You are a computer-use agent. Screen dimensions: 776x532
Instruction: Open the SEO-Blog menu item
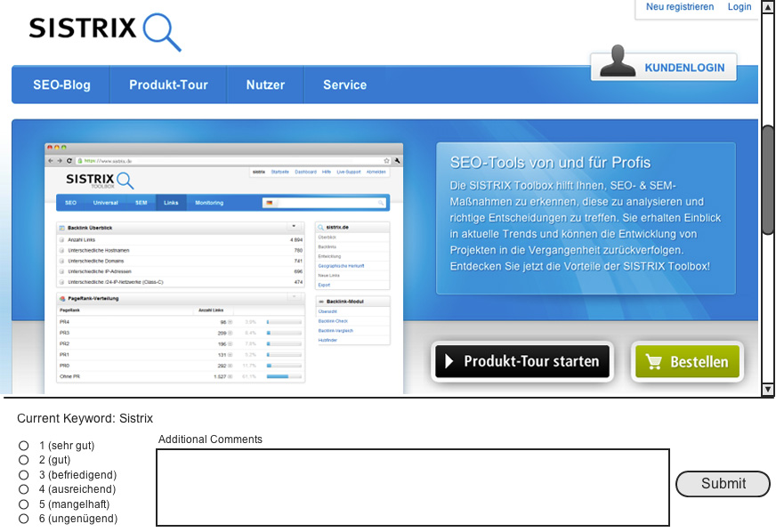point(61,85)
